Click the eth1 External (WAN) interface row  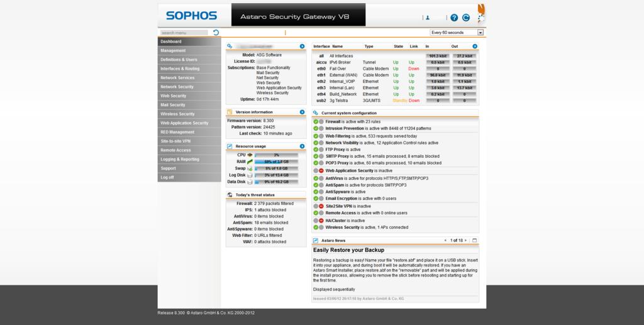(396, 75)
